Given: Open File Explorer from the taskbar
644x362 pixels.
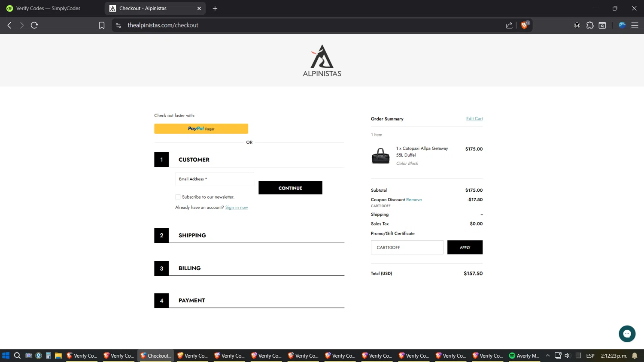Looking at the screenshot, I should pyautogui.click(x=58, y=356).
